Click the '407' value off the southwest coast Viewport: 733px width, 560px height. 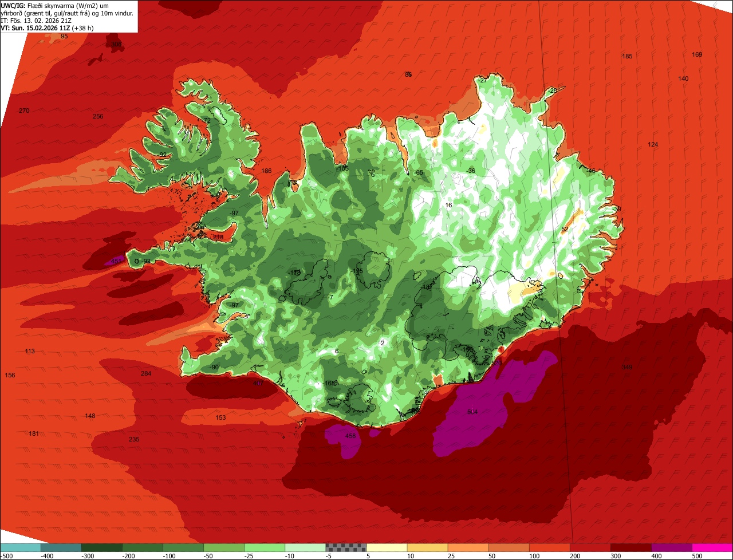pyautogui.click(x=258, y=383)
